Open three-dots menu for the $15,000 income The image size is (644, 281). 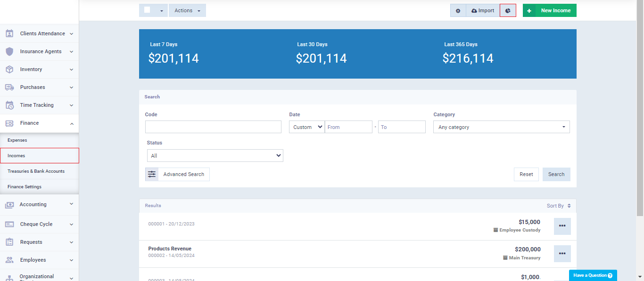coord(562,226)
